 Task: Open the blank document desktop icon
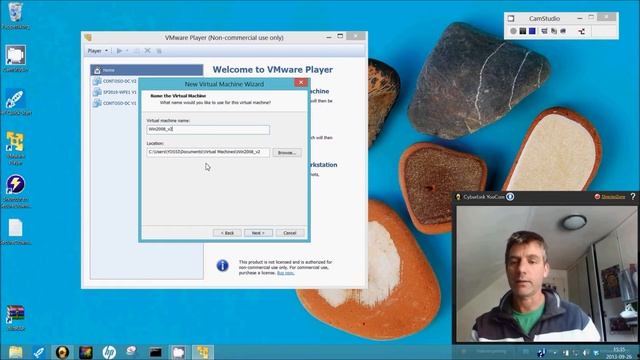pos(16,231)
